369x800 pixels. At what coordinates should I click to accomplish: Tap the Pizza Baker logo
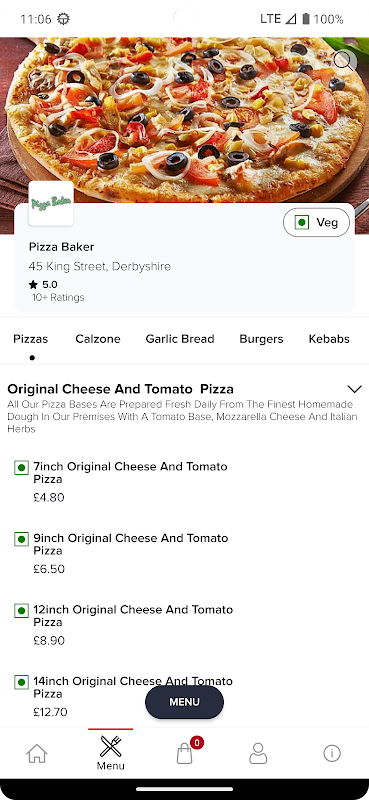tap(51, 204)
